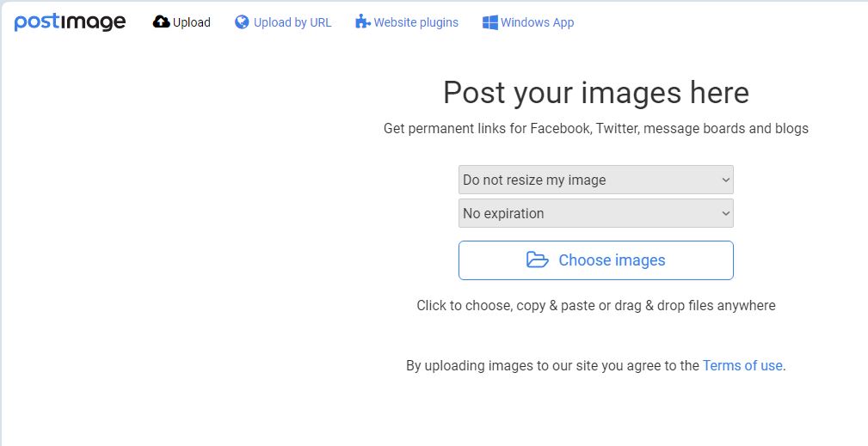Click the 'Post your images here' heading

coord(596,92)
